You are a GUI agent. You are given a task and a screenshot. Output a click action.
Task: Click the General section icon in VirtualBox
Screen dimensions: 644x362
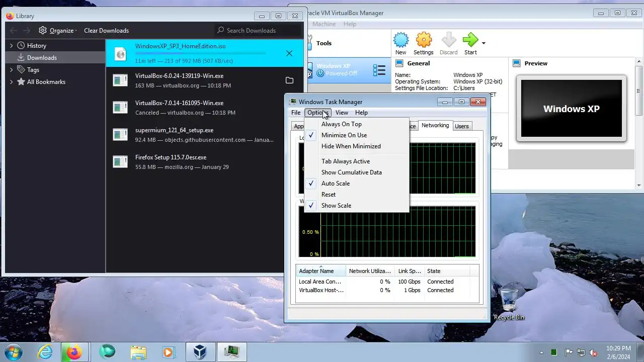(x=399, y=63)
